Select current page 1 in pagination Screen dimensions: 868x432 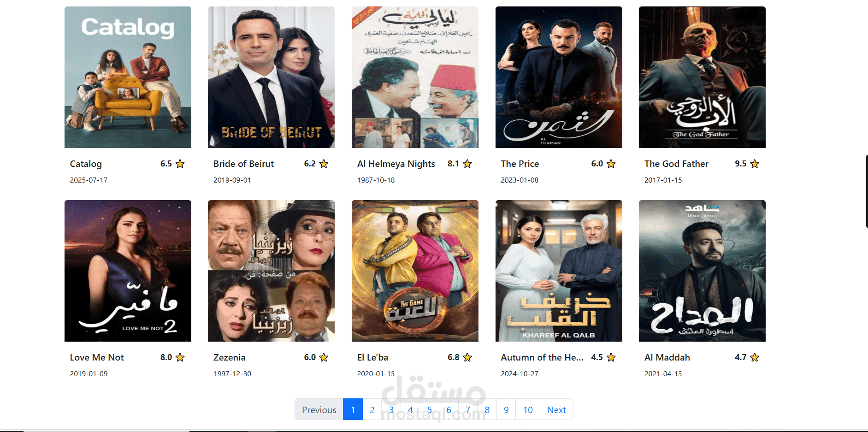(353, 409)
